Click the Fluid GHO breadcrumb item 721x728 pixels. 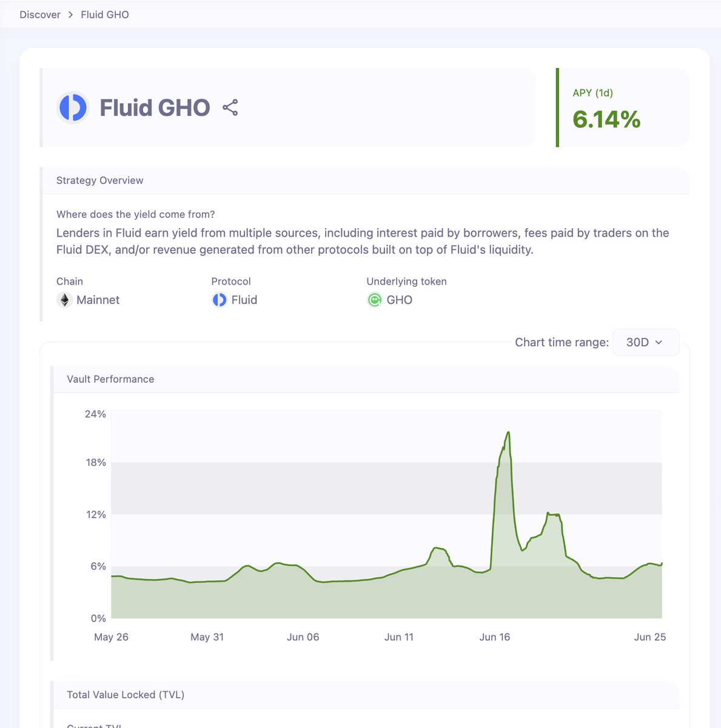tap(105, 15)
